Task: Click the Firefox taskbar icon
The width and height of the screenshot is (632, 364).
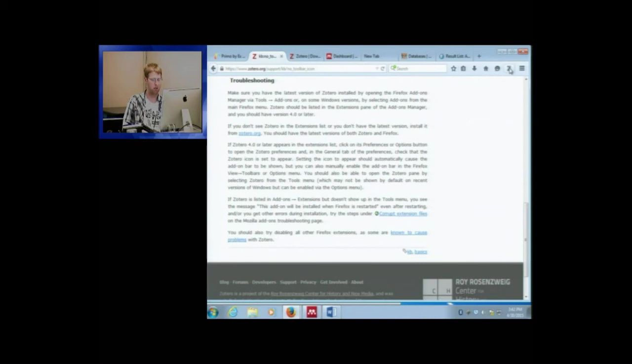Action: 291,312
